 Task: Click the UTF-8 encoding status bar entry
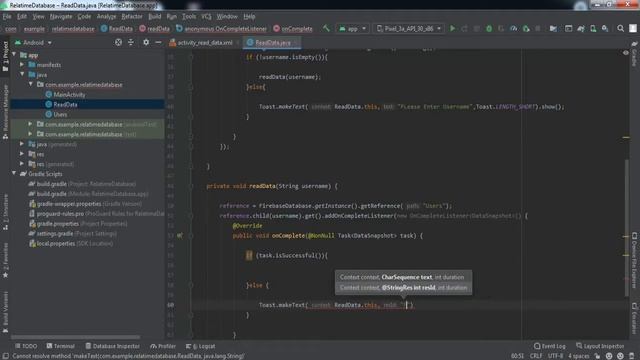555,356
